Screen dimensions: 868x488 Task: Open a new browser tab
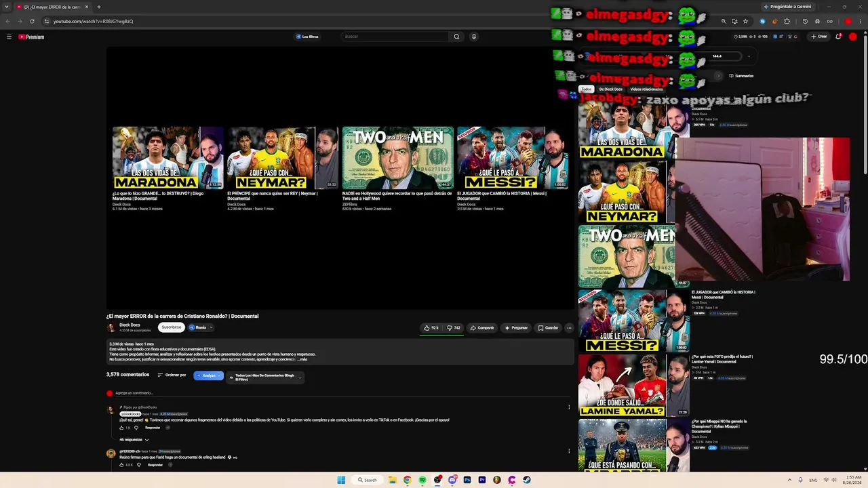tap(99, 7)
